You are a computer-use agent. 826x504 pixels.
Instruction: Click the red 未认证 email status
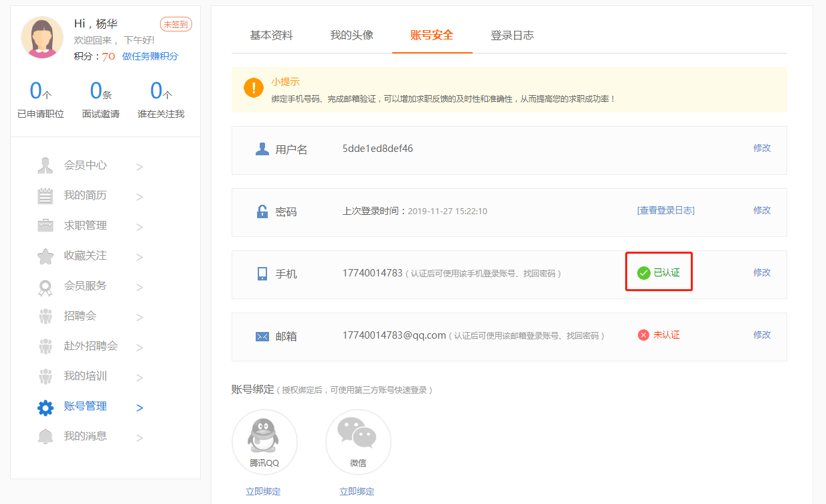(659, 335)
